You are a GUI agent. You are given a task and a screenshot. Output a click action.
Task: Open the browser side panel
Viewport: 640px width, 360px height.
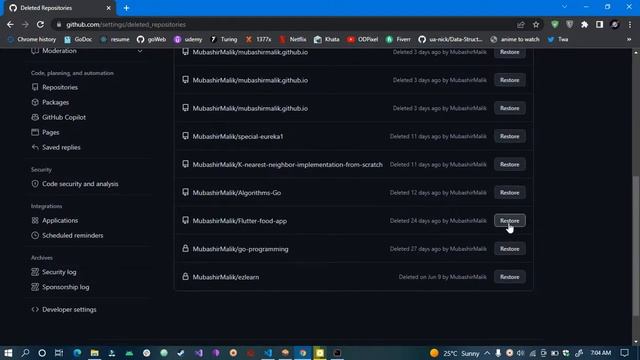click(x=599, y=24)
